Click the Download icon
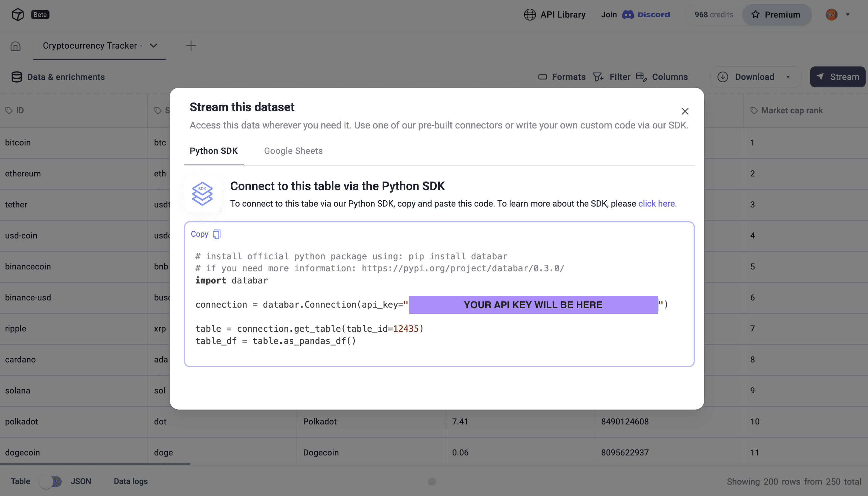Screen dimensions: 868x496 tap(723, 77)
